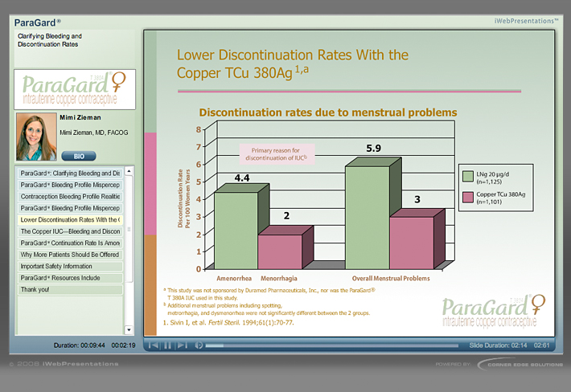Image resolution: width=571 pixels, height=392 pixels.
Task: Click the 'Sivin I, et al. Fertil Steril' reference
Action: tap(228, 323)
